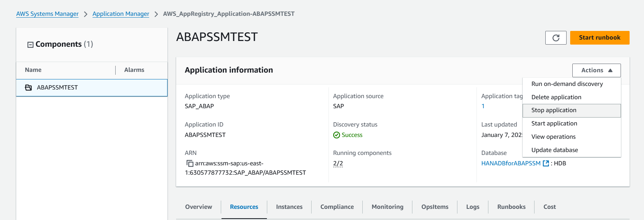Select Delete application option
The height and width of the screenshot is (220, 644).
556,97
